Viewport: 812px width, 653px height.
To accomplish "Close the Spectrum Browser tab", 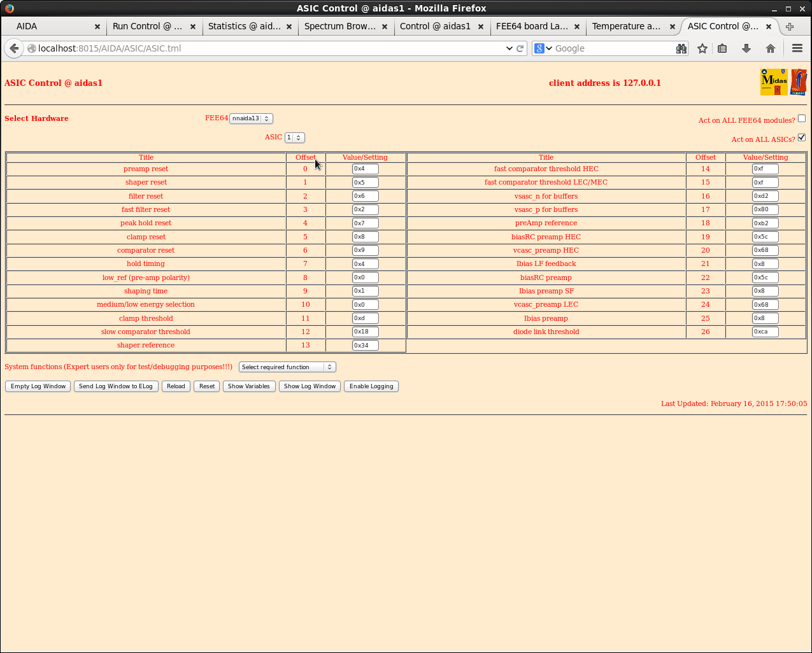I will point(385,27).
